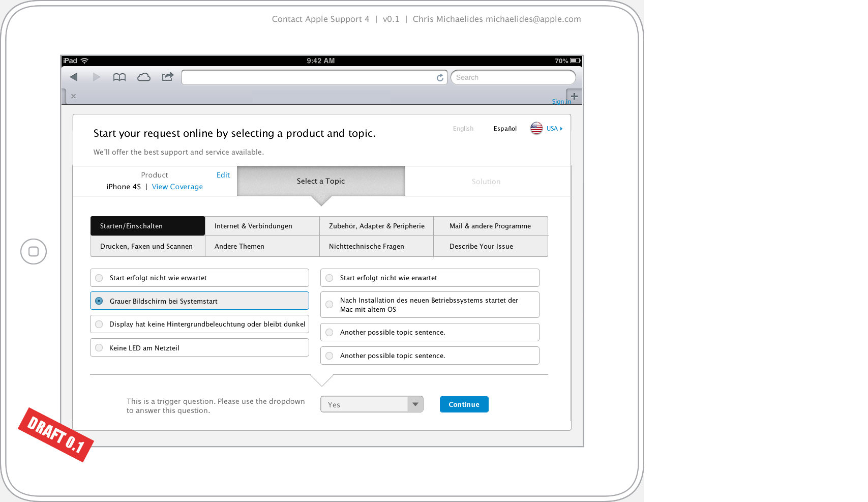Screen dimensions: 868x502
Task: Reload page with refresh icon
Action: (440, 78)
